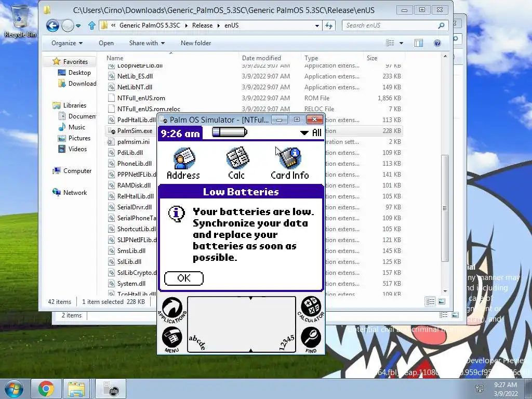Screen dimensions: 532x399
Task: Click New folder in toolbar
Action: tap(196, 43)
